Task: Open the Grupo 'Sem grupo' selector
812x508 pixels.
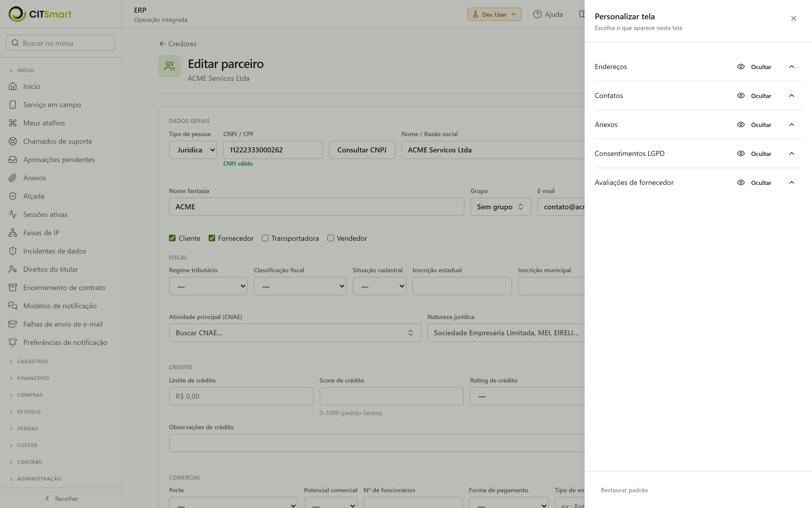Action: pos(501,207)
